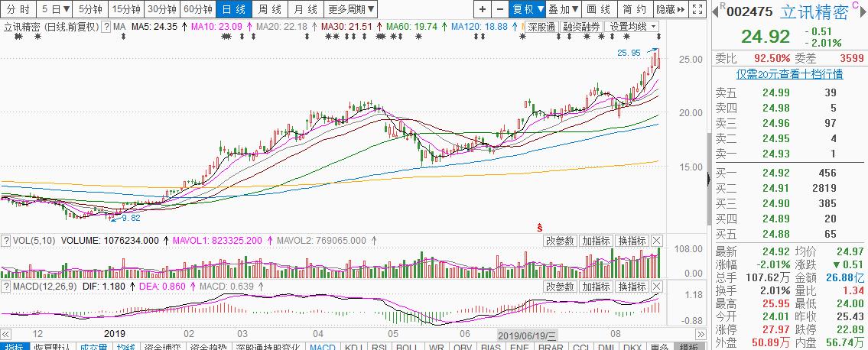Open the 更多 indicators tab
Image resolution: width=868 pixels, height=350 pixels.
click(x=660, y=346)
